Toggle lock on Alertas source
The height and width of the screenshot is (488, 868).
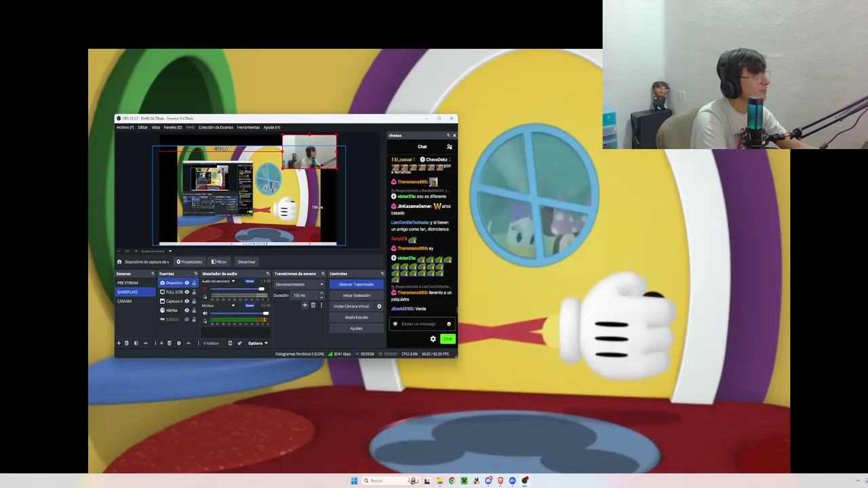click(x=194, y=310)
